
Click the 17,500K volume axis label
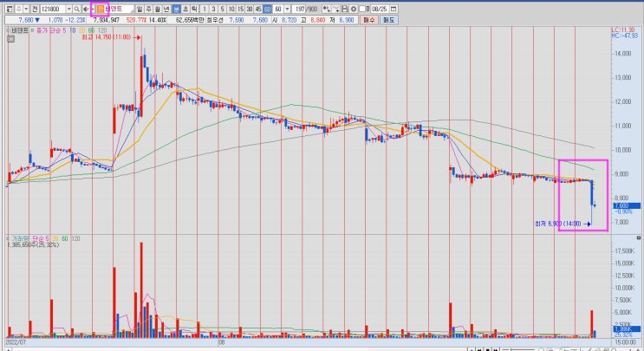tap(624, 250)
